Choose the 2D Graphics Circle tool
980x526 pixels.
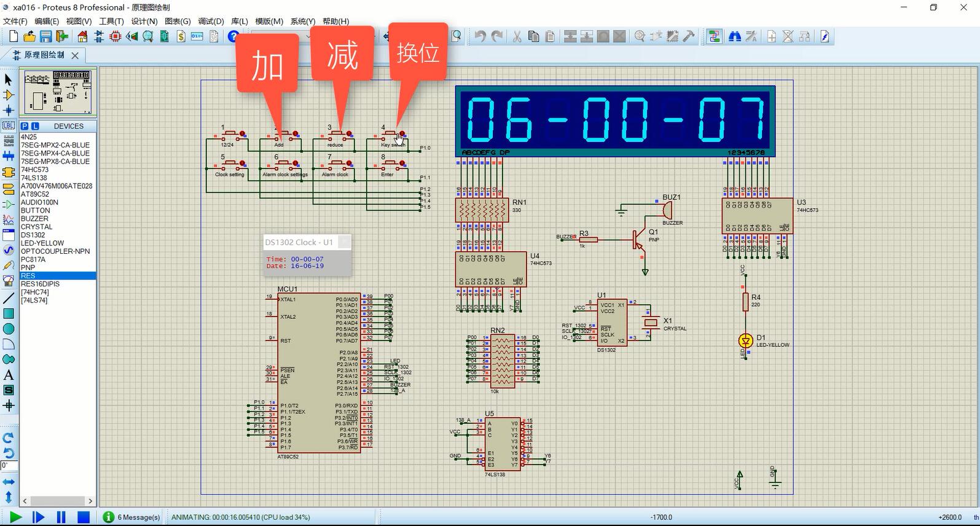9,329
